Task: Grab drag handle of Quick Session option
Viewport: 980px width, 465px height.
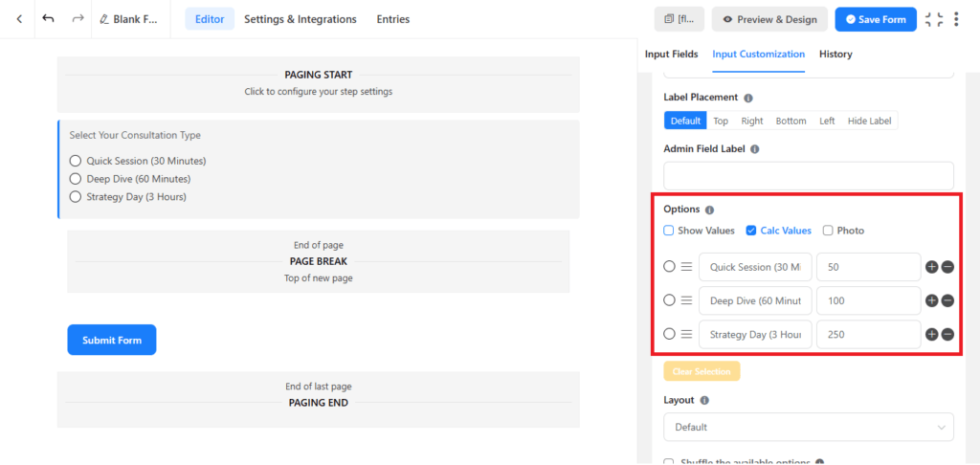Action: (x=686, y=267)
